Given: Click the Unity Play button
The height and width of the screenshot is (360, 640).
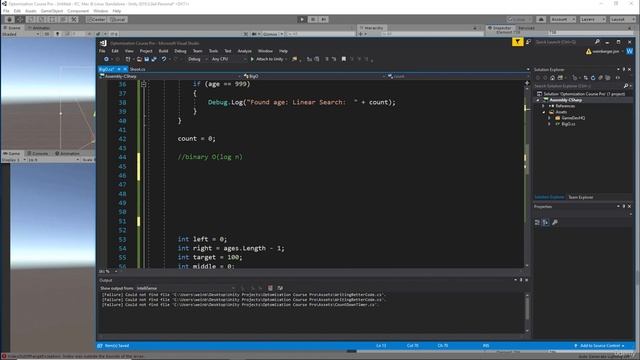Looking at the screenshot, I should (302, 19).
